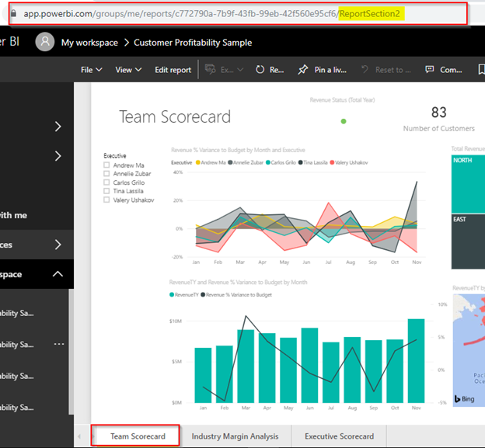The height and width of the screenshot is (448, 485).
Task: Click the Refresh circular arrow icon
Action: (260, 70)
